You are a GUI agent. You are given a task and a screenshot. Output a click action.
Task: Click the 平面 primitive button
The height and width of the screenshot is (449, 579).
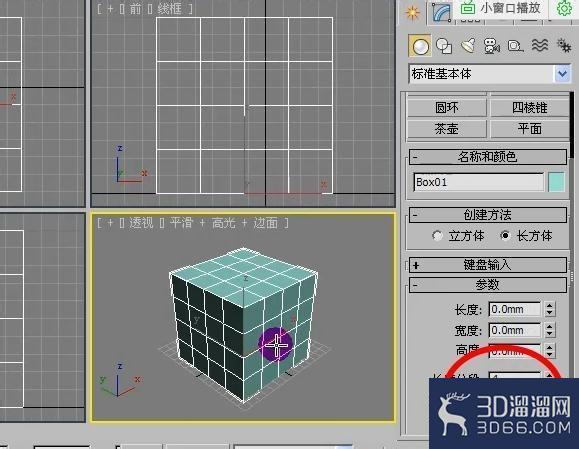coord(530,129)
